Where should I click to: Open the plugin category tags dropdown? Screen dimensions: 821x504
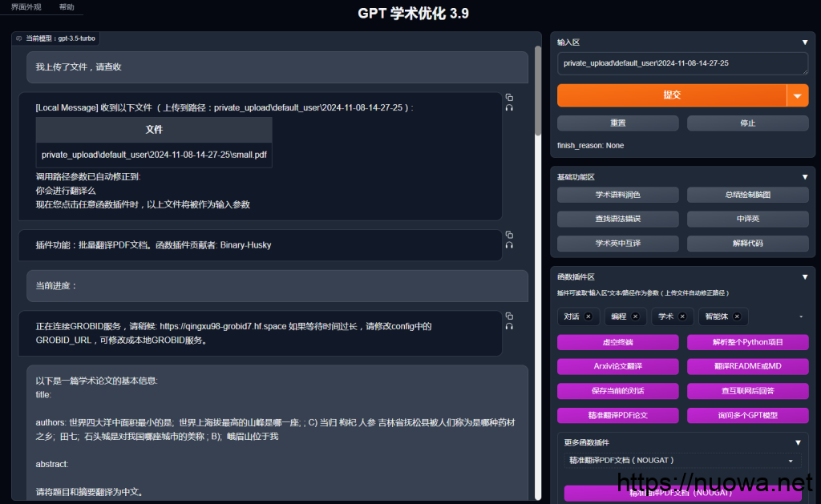click(x=800, y=317)
